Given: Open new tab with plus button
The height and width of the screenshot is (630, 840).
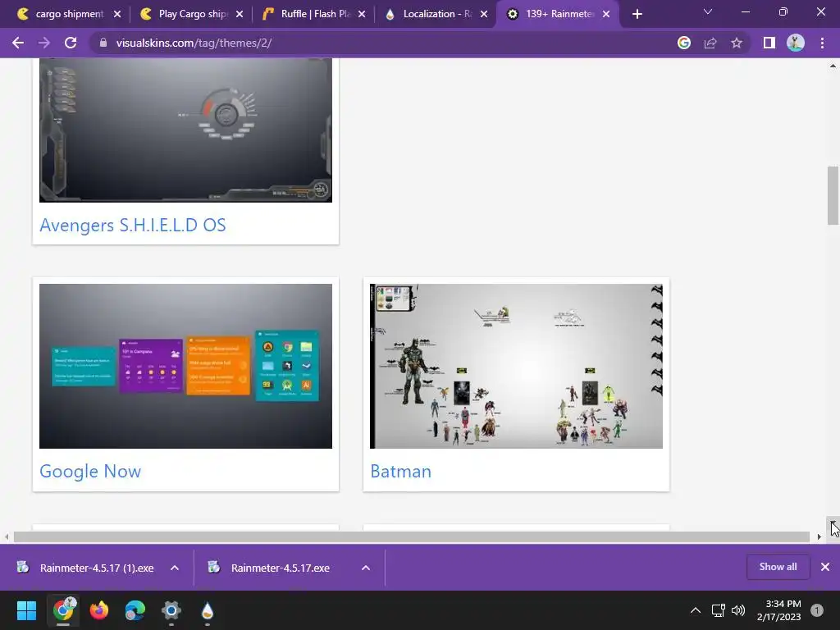Looking at the screenshot, I should [637, 15].
